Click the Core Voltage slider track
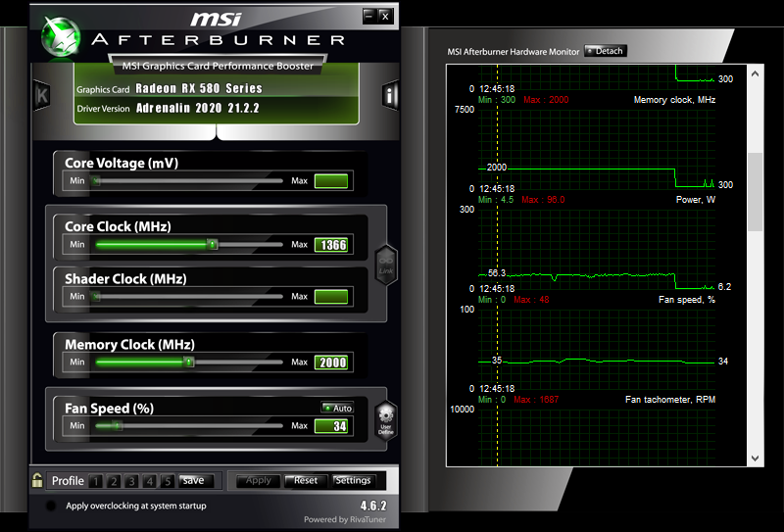Image resolution: width=784 pixels, height=532 pixels. [189, 180]
